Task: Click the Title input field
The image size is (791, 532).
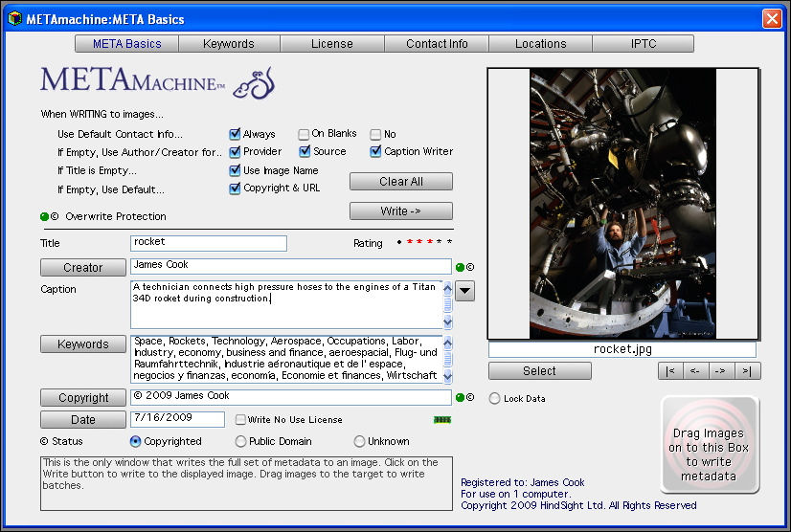Action: point(208,243)
